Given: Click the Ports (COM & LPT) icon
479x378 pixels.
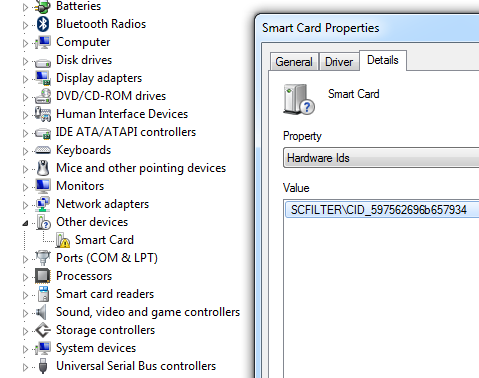Looking at the screenshot, I should coord(43,258).
